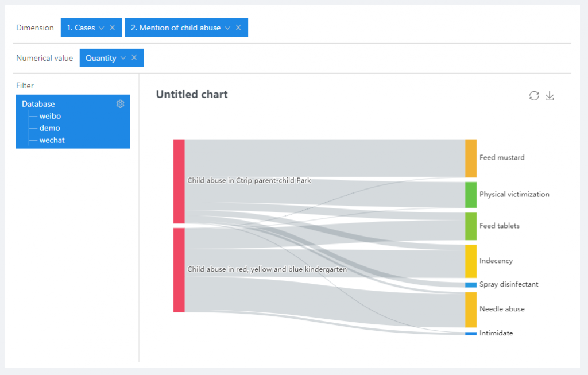Open Database filter settings gear
This screenshot has height=375, width=588.
point(120,104)
